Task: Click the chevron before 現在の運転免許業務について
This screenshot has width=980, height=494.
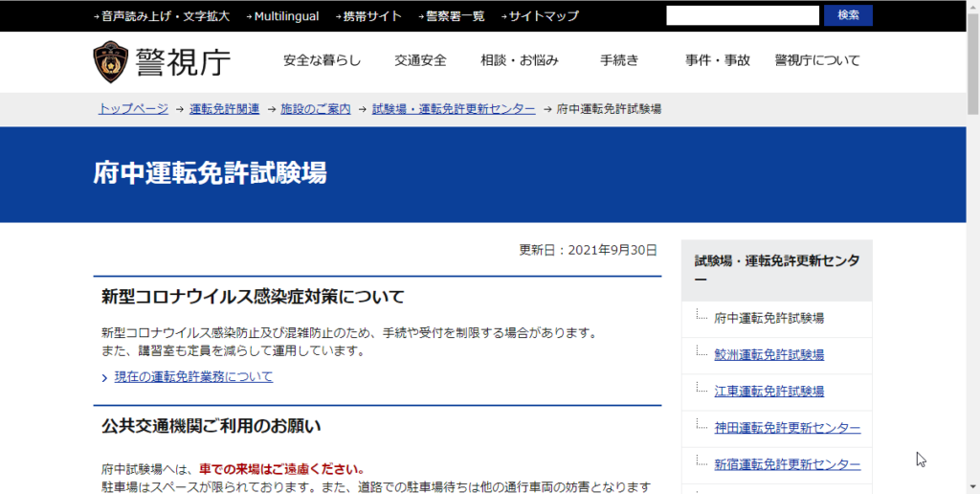Action: [x=104, y=378]
